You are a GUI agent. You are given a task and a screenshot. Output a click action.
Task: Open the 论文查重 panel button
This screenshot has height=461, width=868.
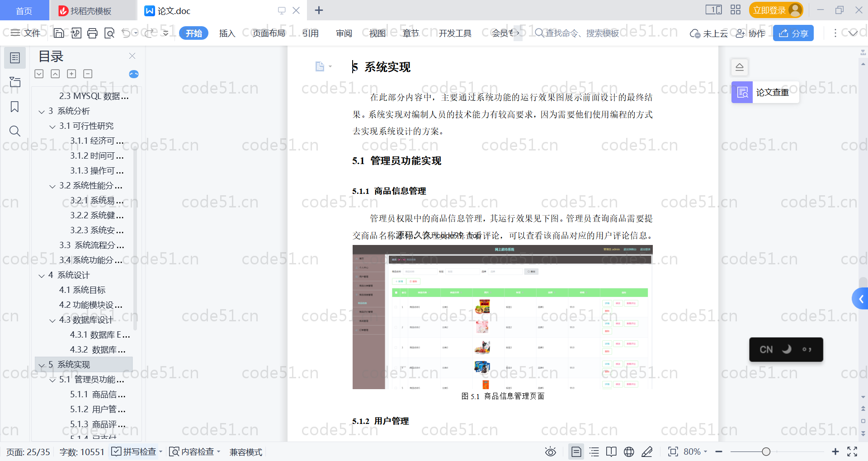[x=765, y=92]
